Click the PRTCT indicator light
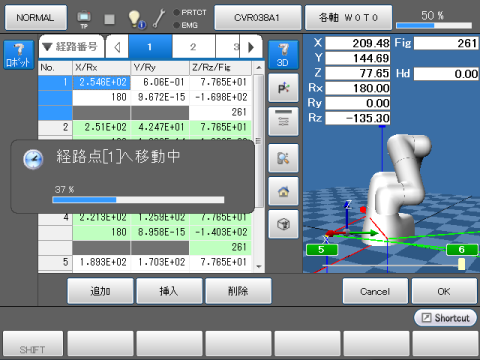Viewport: 480px width, 360px height. [x=177, y=13]
